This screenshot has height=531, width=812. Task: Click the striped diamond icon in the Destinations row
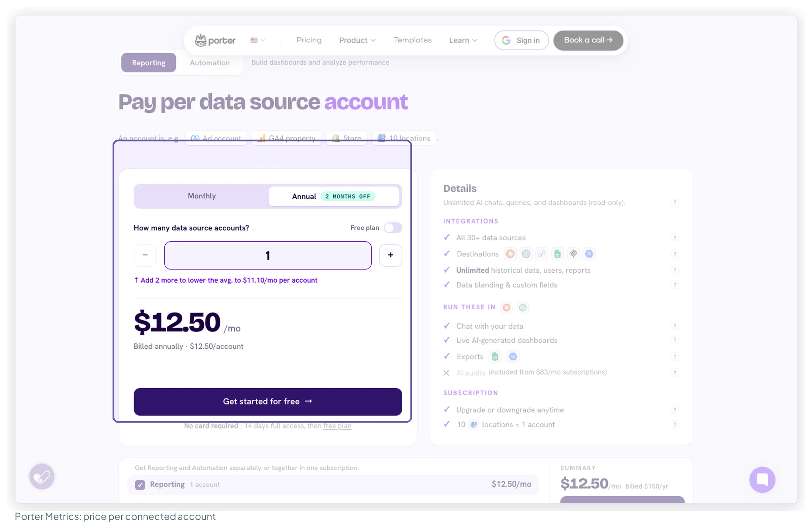(x=573, y=254)
